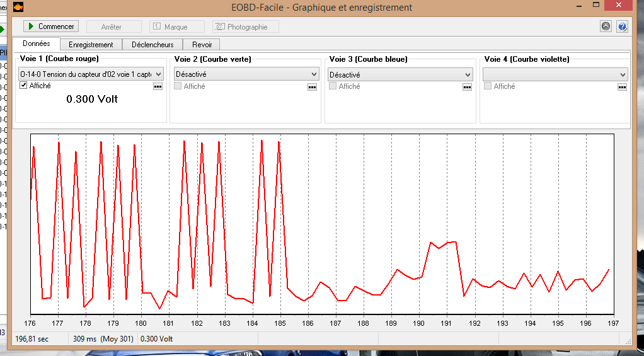Open Voie 4 empty dropdown

tap(555, 75)
